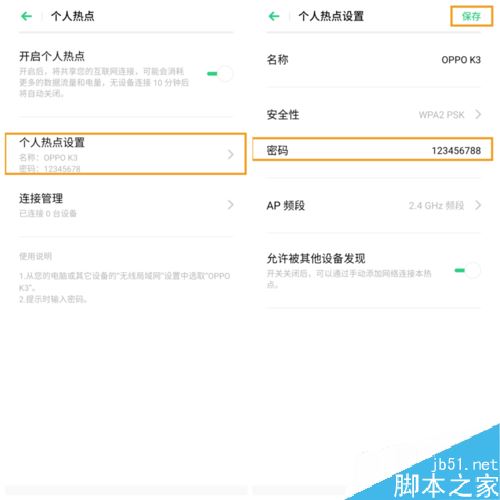Screen dimensions: 500x500
Task: Click 允许被其他设备发现 label text
Action: [x=316, y=258]
